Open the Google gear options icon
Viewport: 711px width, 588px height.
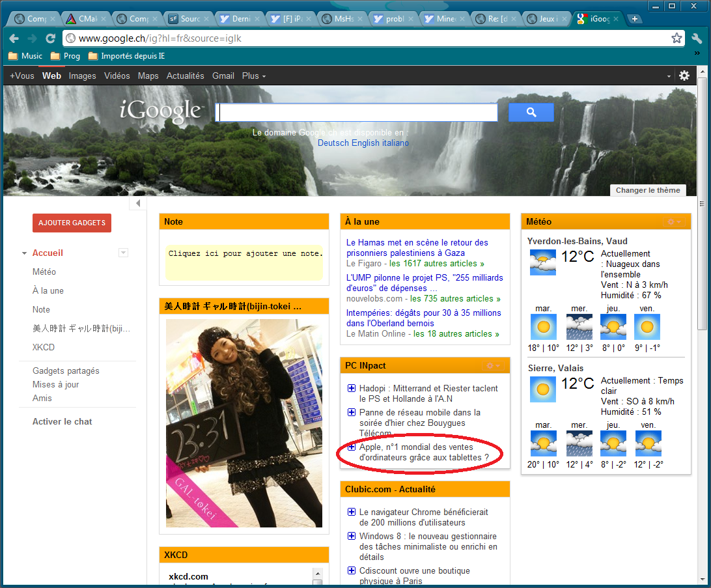(x=684, y=76)
